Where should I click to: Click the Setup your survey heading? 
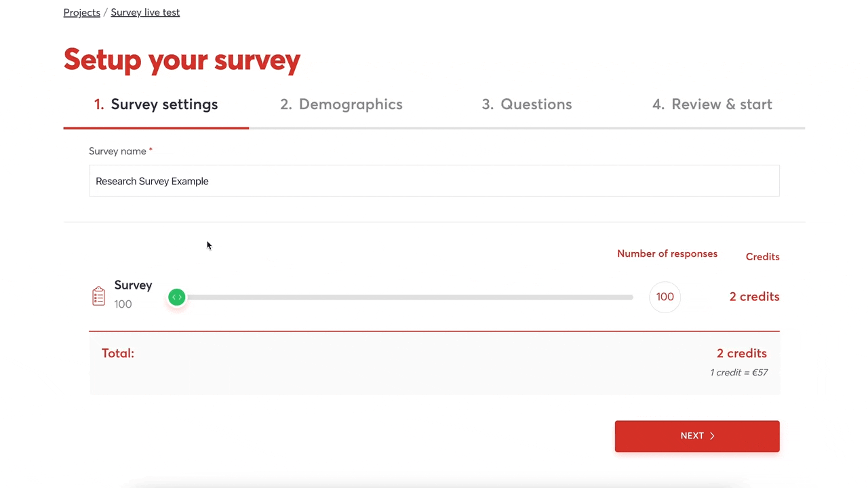[182, 60]
